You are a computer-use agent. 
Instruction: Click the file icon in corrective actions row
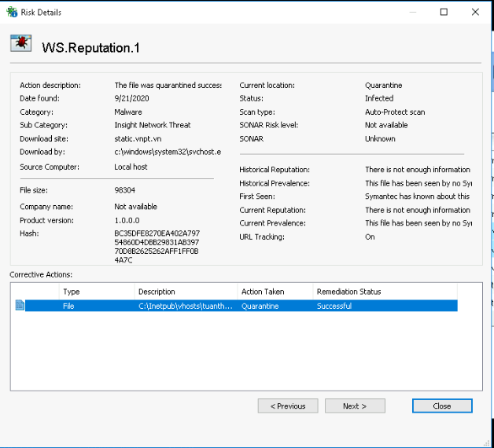pos(20,305)
